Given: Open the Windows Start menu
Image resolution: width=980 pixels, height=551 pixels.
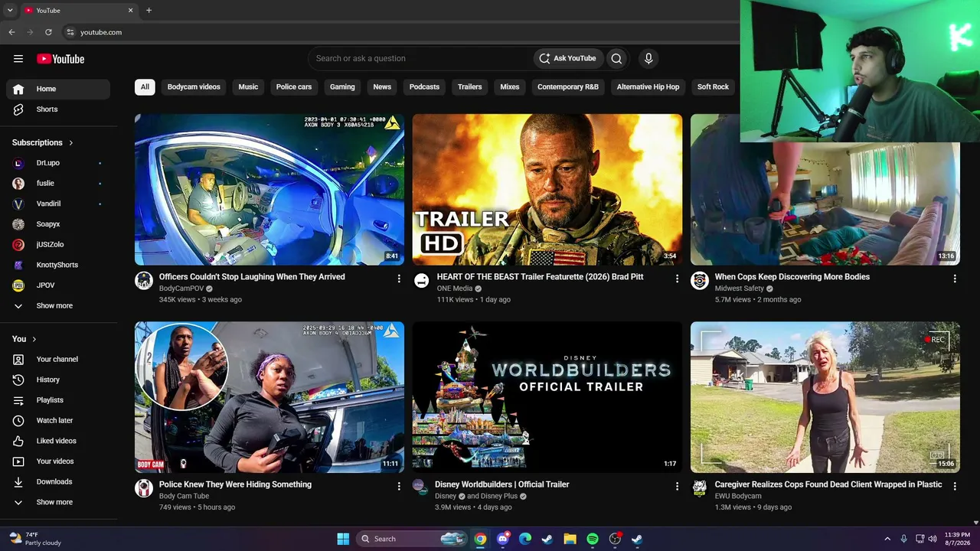Looking at the screenshot, I should [343, 539].
